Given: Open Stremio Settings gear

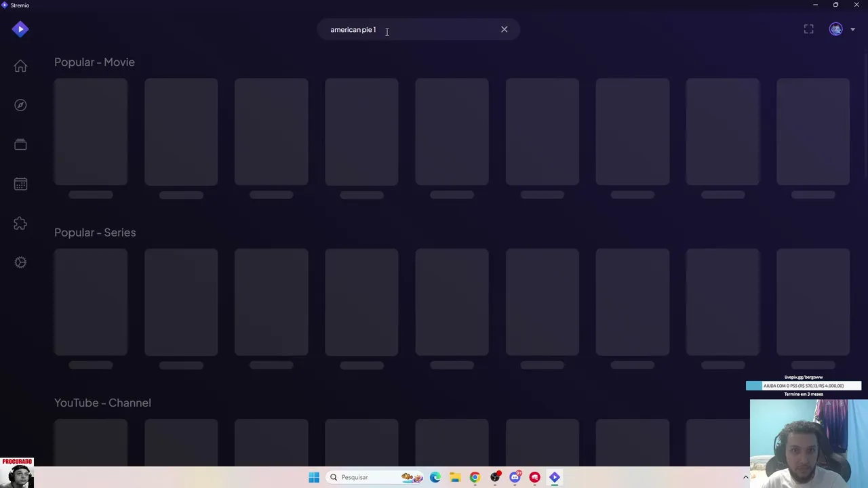Looking at the screenshot, I should coord(20,262).
